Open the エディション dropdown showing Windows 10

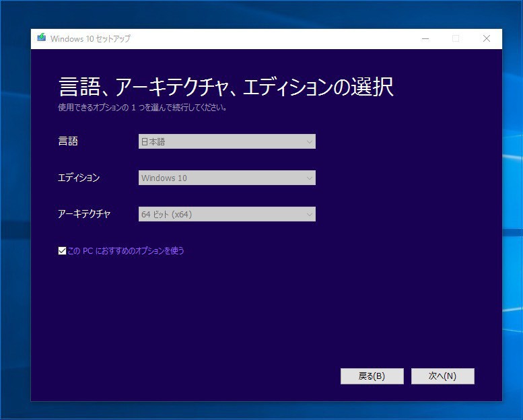coord(227,178)
